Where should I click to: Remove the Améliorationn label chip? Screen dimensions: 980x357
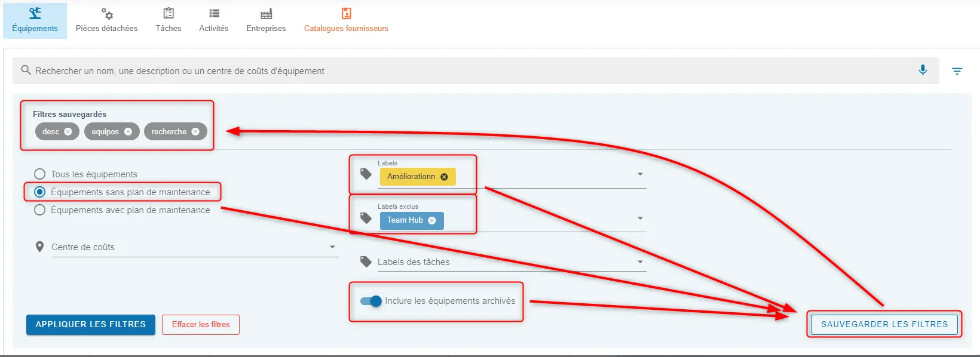tap(444, 177)
